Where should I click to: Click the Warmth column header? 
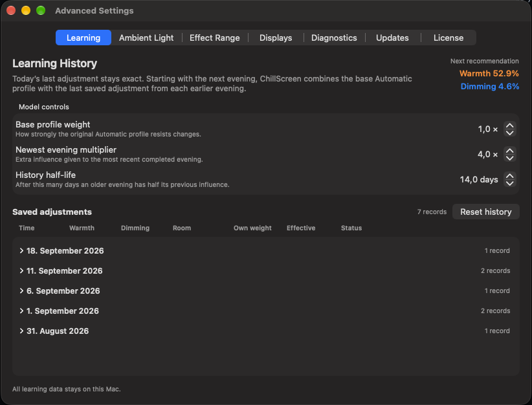[x=82, y=228]
